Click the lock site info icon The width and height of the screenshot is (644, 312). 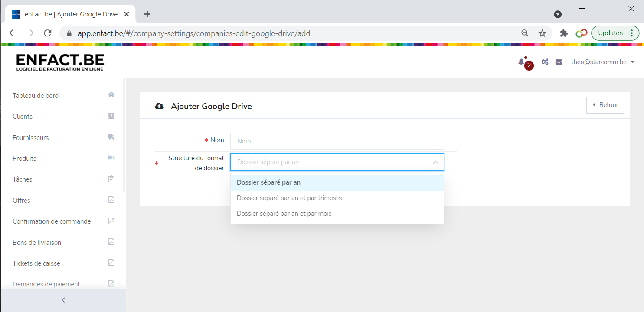point(69,33)
